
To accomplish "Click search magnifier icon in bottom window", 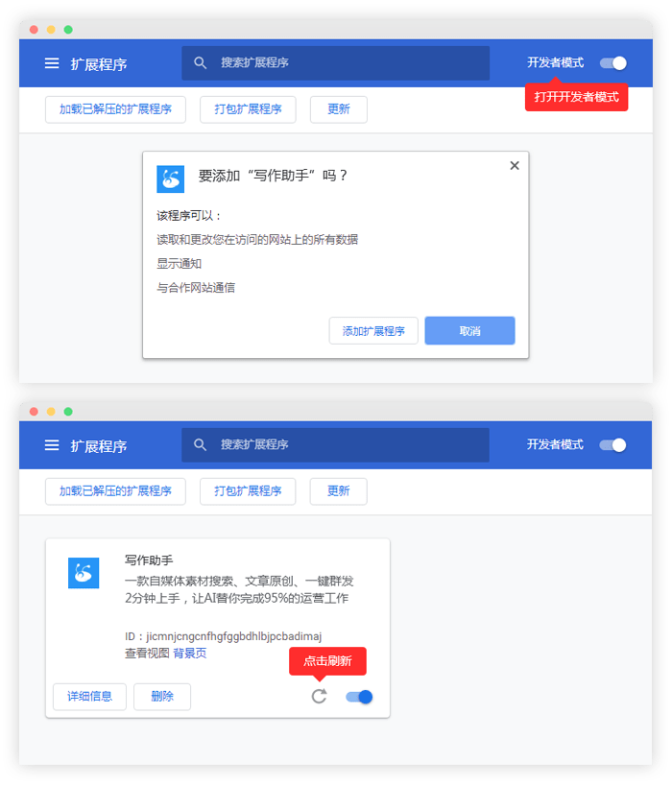I will coord(200,444).
